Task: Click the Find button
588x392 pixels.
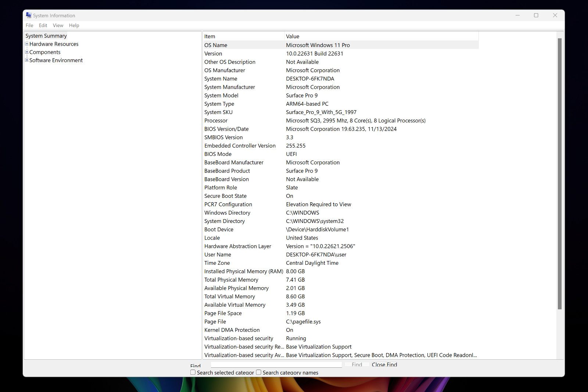Action: click(357, 364)
